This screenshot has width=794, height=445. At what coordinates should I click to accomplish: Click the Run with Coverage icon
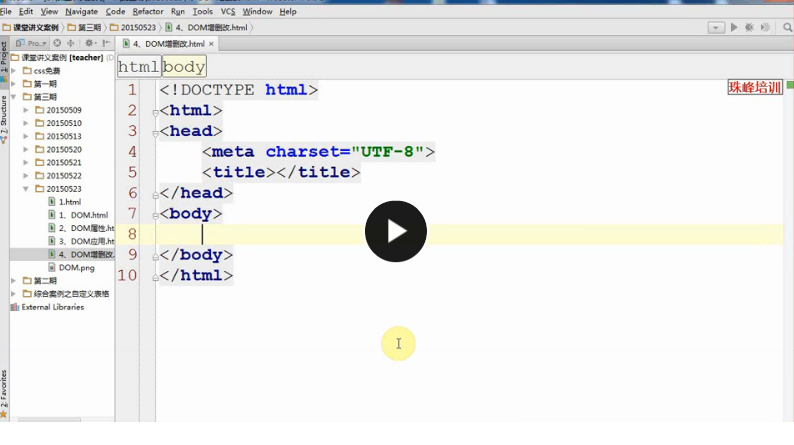click(x=765, y=27)
